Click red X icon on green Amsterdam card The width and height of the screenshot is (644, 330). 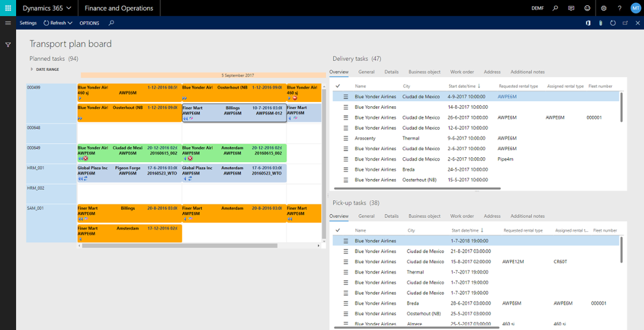click(190, 158)
